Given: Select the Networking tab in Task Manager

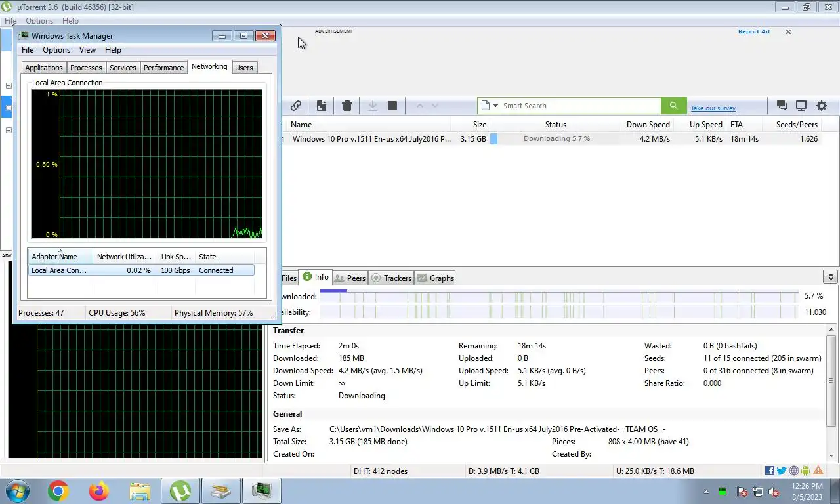Looking at the screenshot, I should pos(209,66).
